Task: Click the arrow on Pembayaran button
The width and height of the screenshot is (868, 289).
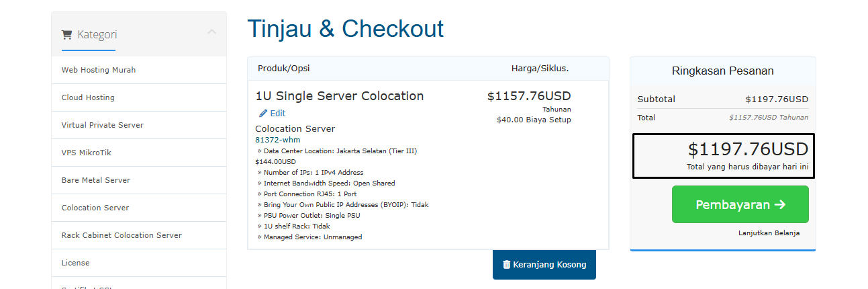Action: click(x=779, y=205)
